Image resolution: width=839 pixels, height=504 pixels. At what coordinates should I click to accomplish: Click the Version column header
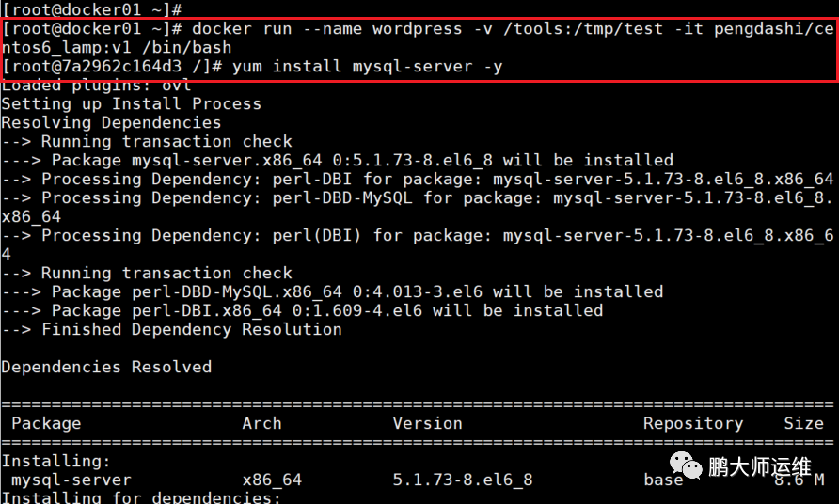(x=427, y=423)
